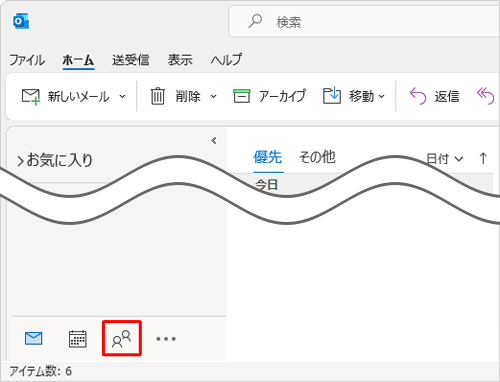Image resolution: width=500 pixels, height=382 pixels.
Task: Click the 返信 reply arrow icon
Action: pyautogui.click(x=418, y=96)
